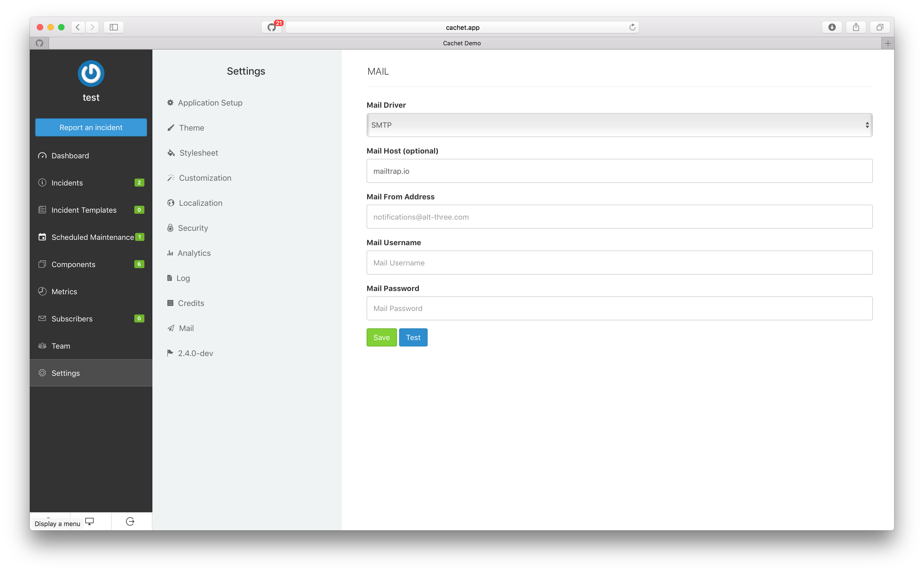The image size is (924, 573).
Task: Open the Mail Driver SMTP dropdown
Action: tap(619, 125)
